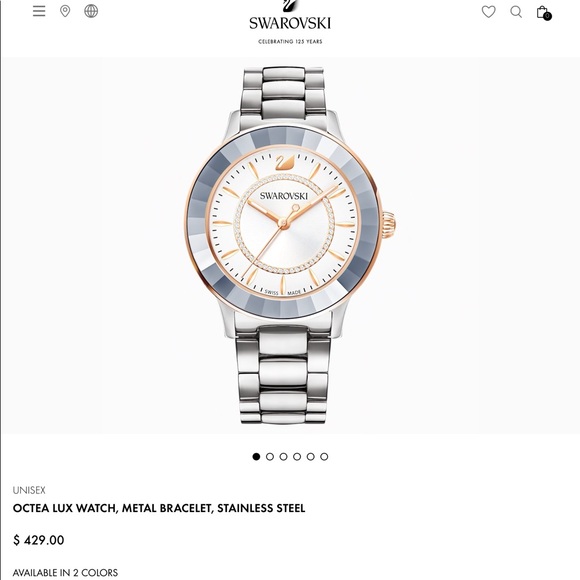Click the Octea Lux Watch product title
This screenshot has width=580, height=580.
[x=159, y=508]
